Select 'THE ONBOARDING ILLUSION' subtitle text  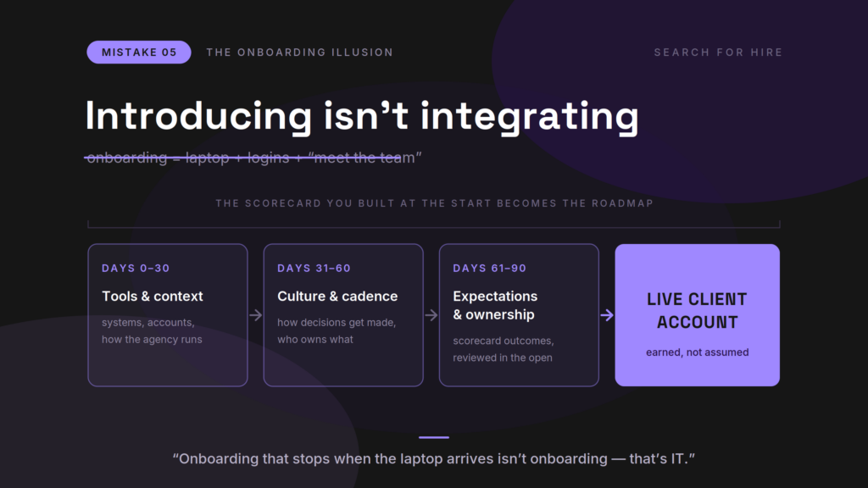299,52
